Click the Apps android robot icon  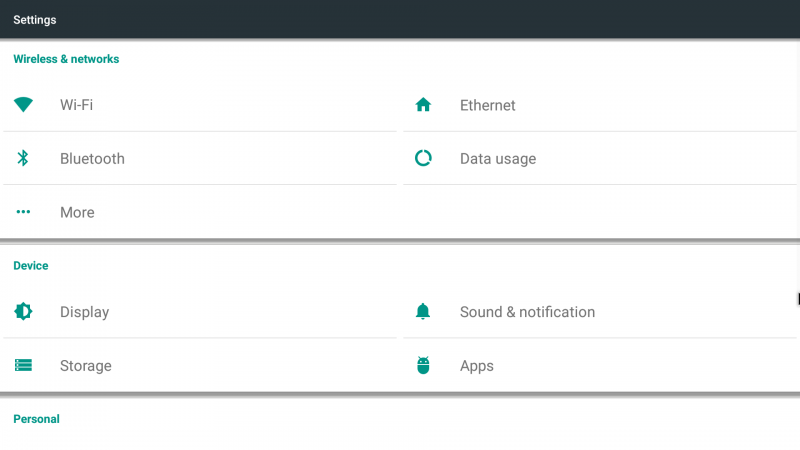click(423, 366)
